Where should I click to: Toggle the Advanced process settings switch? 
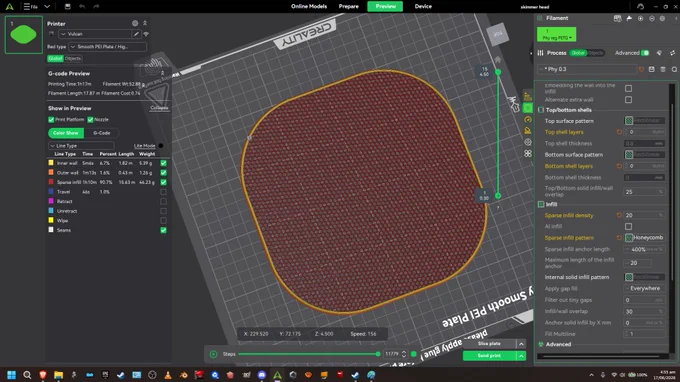pyautogui.click(x=645, y=53)
